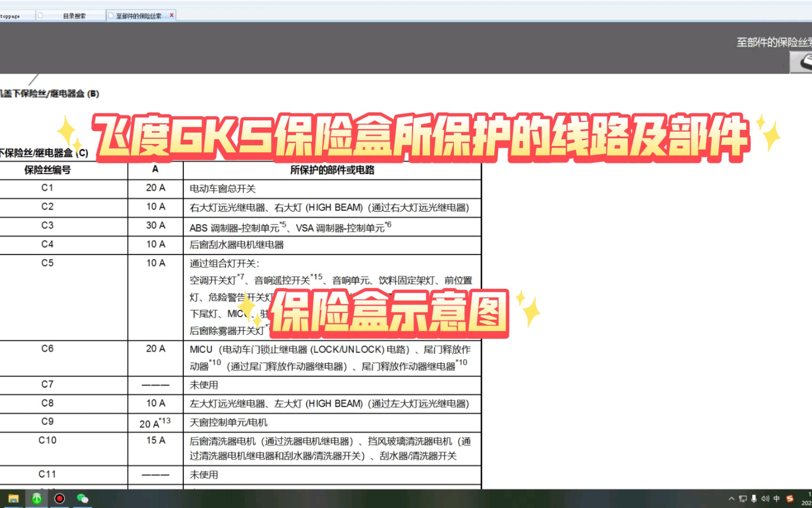Select fuse number cell C9
This screenshot has width=812, height=508.
(47, 421)
